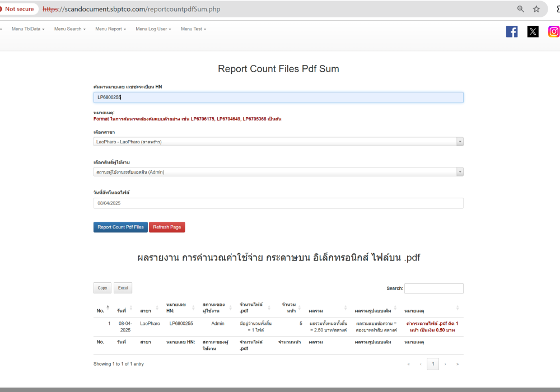Open the Menu Search menu
Viewport: 560px width, 392px height.
[69, 29]
